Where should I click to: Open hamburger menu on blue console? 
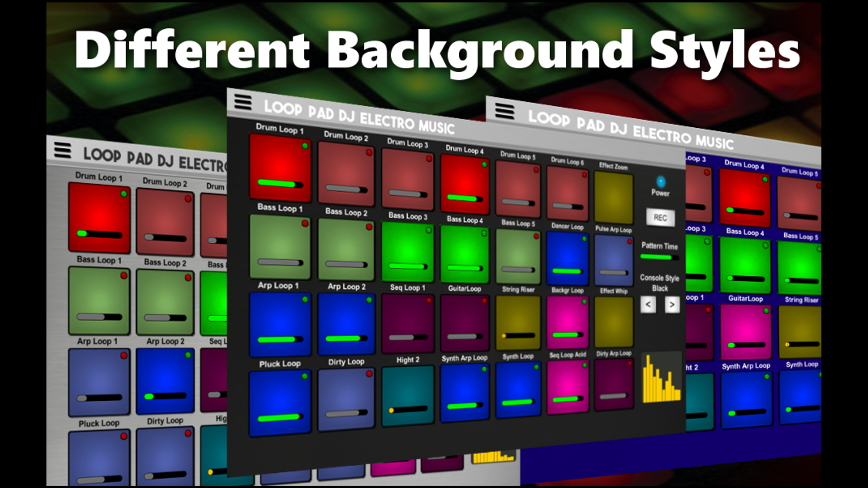pos(505,110)
